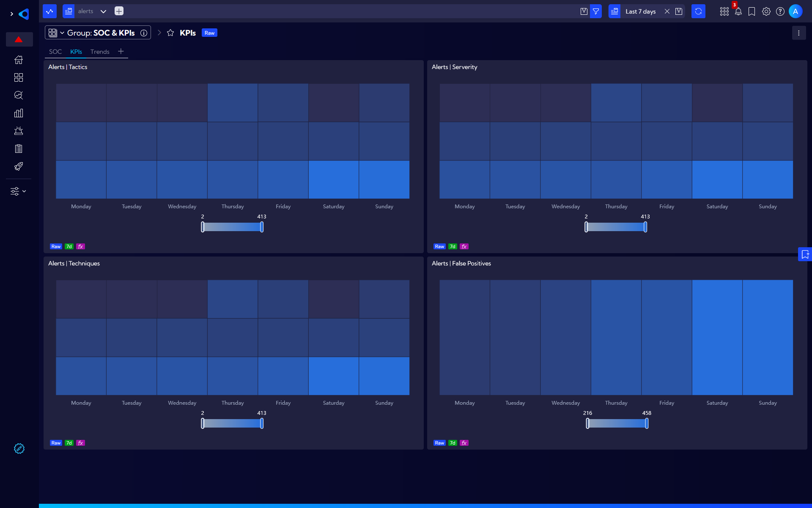
Task: Expand the alerts index dropdown
Action: pos(103,11)
